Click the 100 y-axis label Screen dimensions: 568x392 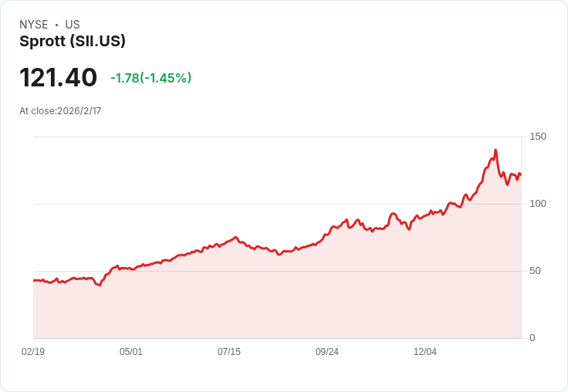[x=538, y=204]
